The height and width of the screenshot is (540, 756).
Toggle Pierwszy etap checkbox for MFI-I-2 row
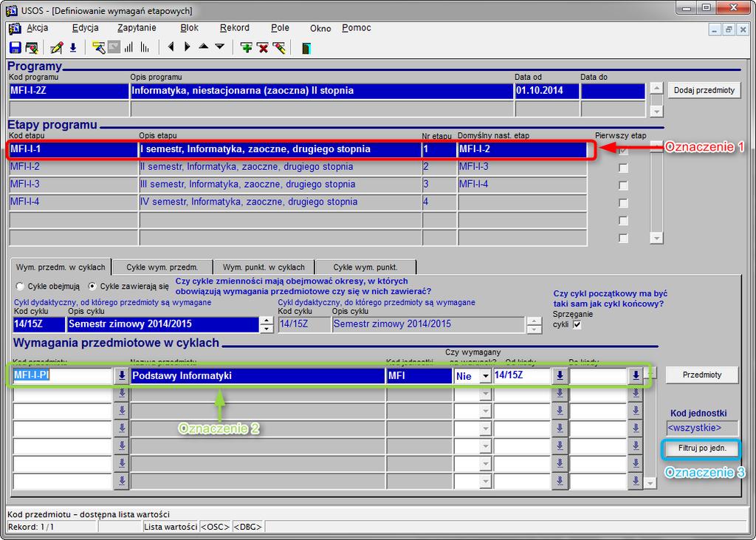[x=623, y=168]
